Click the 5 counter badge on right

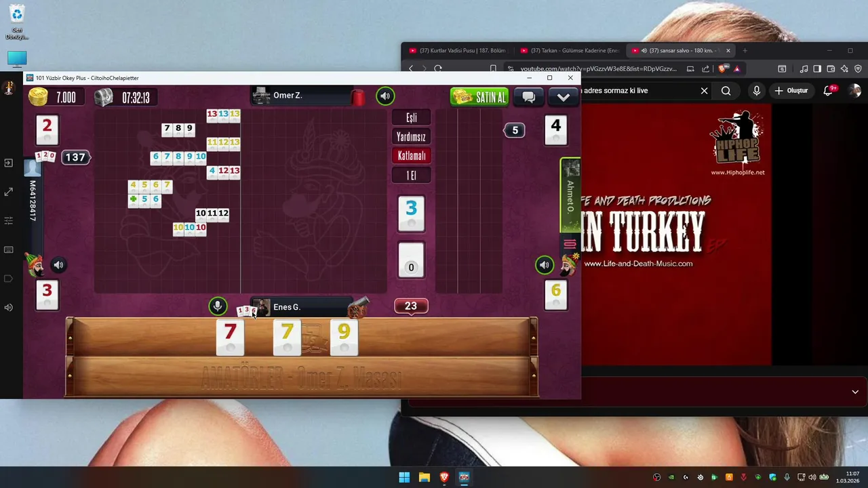[515, 130]
